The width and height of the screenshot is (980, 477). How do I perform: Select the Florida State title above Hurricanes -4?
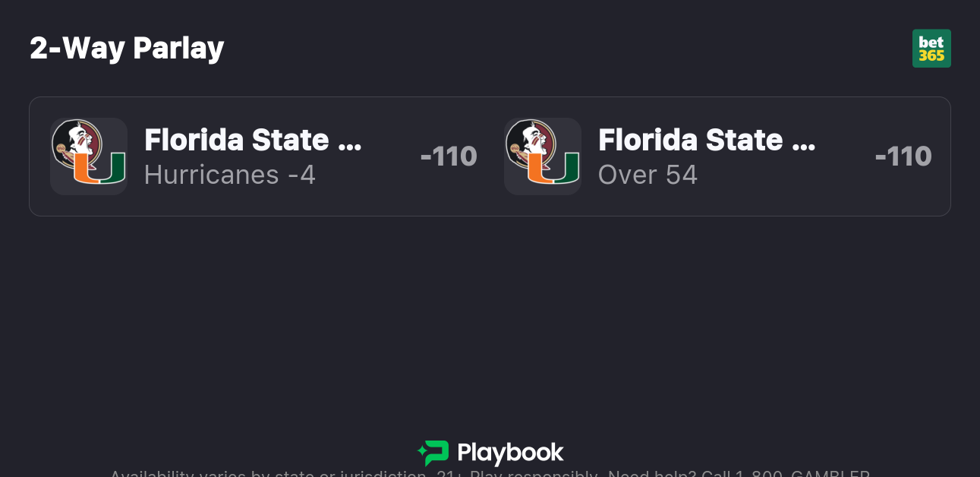pos(236,140)
